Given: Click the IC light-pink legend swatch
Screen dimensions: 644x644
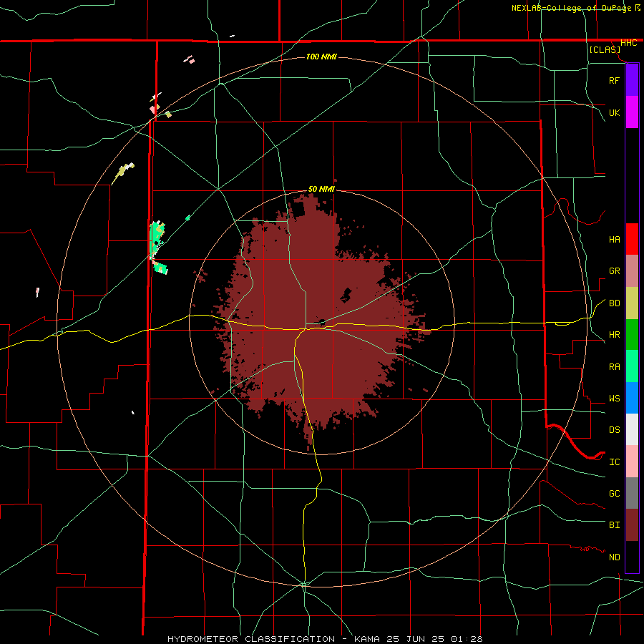Looking at the screenshot, I should coord(632,462).
